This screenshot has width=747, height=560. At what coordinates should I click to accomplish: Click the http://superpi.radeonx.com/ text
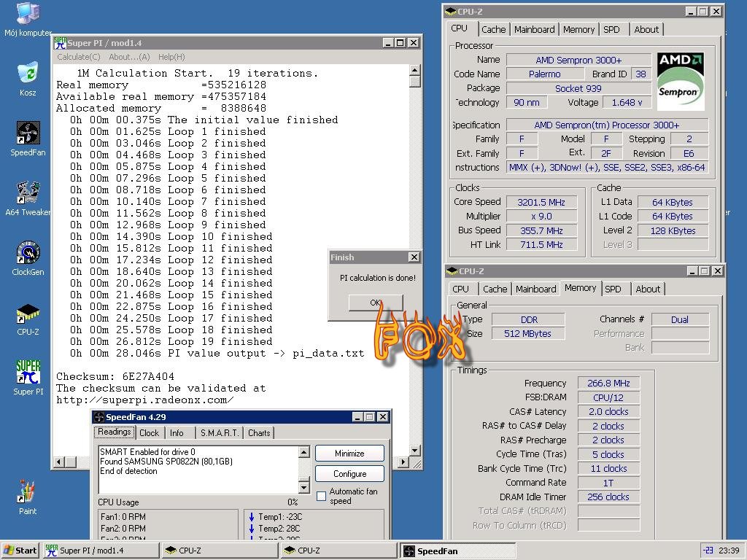point(144,400)
